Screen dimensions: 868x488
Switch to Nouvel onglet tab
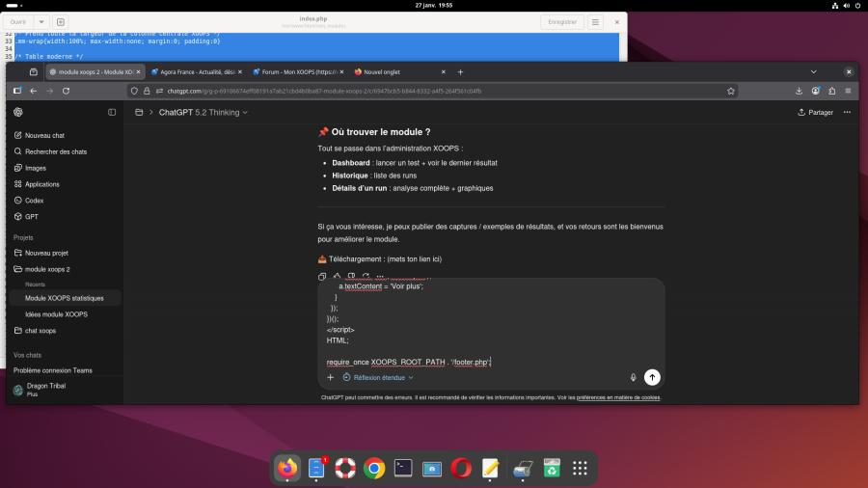coord(399,72)
